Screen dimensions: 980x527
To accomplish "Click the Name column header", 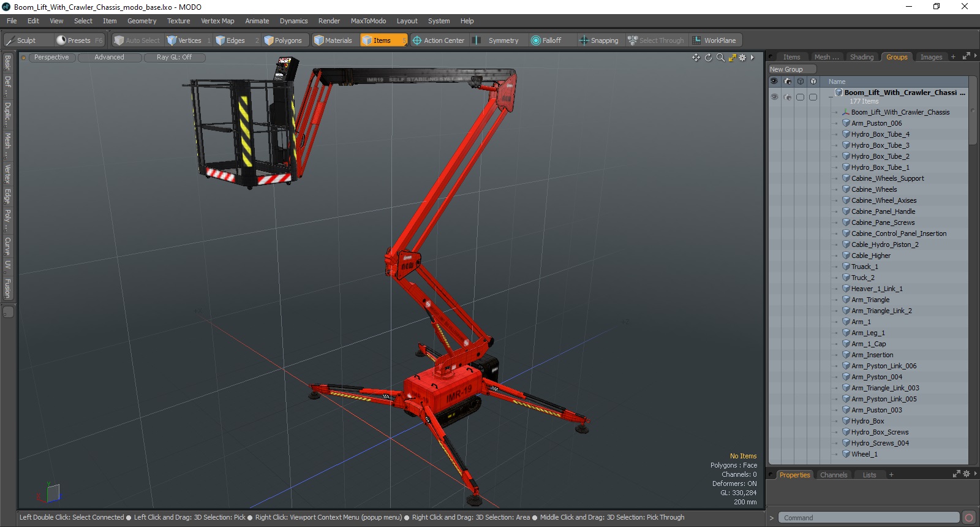I will coord(837,82).
